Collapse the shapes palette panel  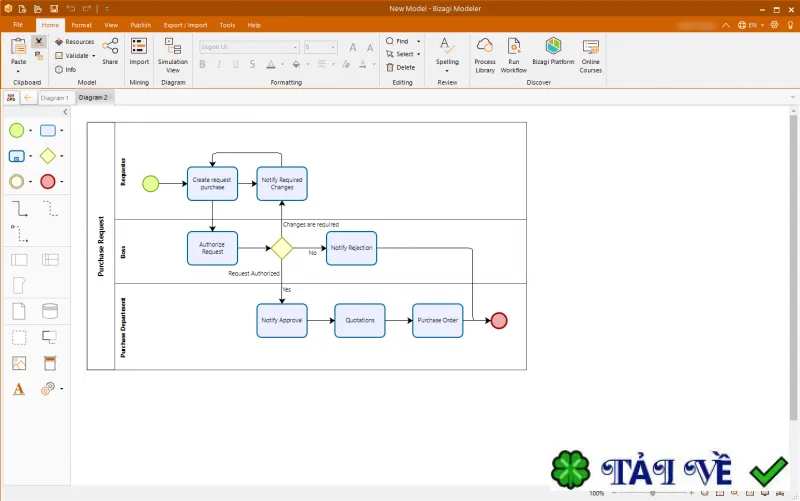pyautogui.click(x=65, y=112)
